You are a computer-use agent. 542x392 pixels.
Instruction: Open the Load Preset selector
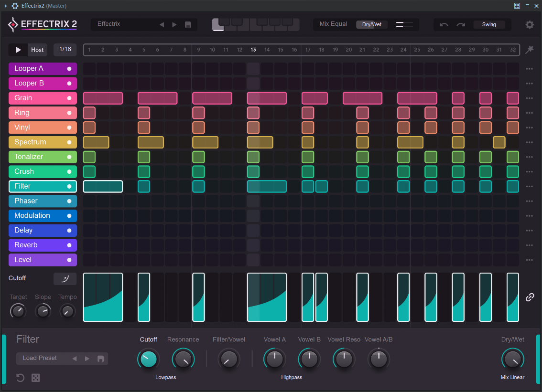click(x=40, y=358)
